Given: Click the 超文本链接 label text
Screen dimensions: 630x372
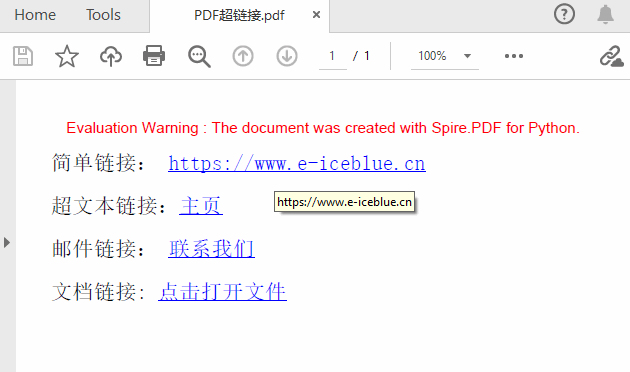Looking at the screenshot, I should pos(108,206).
